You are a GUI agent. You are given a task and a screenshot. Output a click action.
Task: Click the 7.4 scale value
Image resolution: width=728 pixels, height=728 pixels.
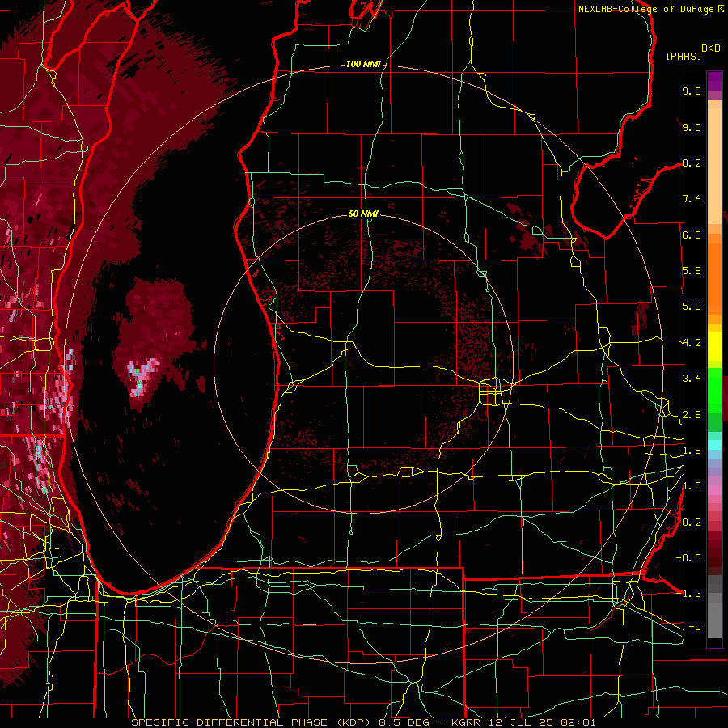pos(692,199)
